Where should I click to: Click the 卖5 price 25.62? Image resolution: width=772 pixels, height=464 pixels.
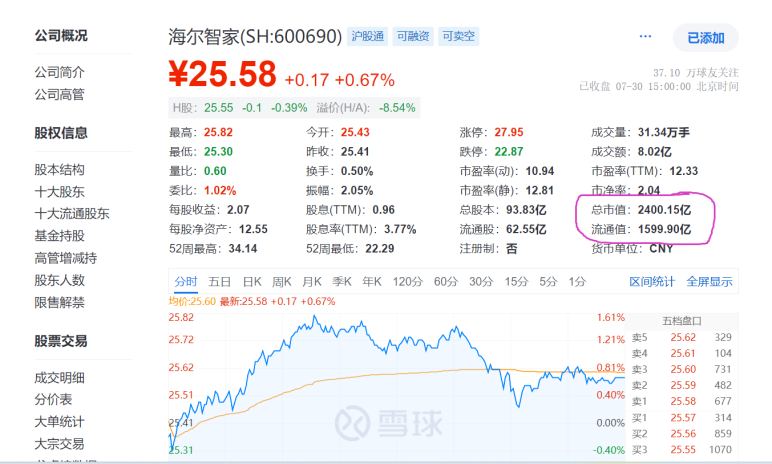[x=683, y=337]
